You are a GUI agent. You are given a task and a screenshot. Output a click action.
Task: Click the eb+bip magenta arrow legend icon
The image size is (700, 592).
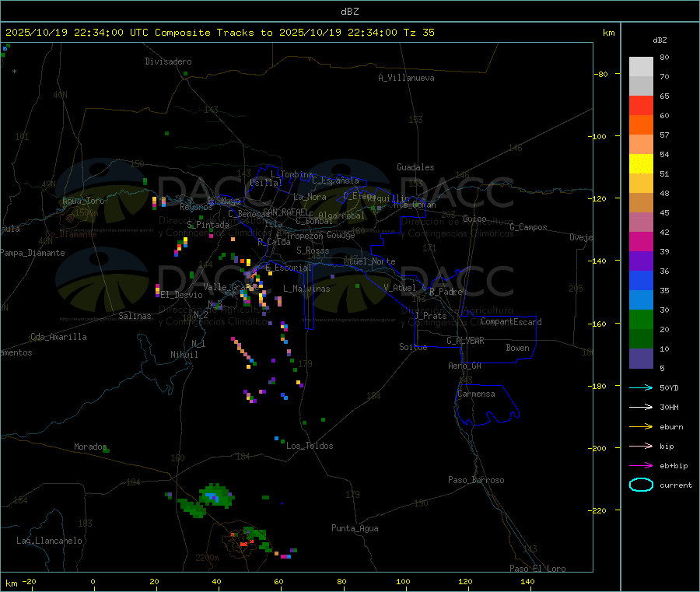pyautogui.click(x=641, y=465)
